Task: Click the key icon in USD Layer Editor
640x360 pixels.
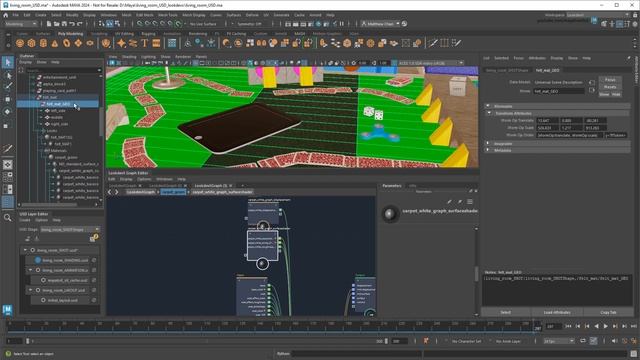Action: pos(94,238)
